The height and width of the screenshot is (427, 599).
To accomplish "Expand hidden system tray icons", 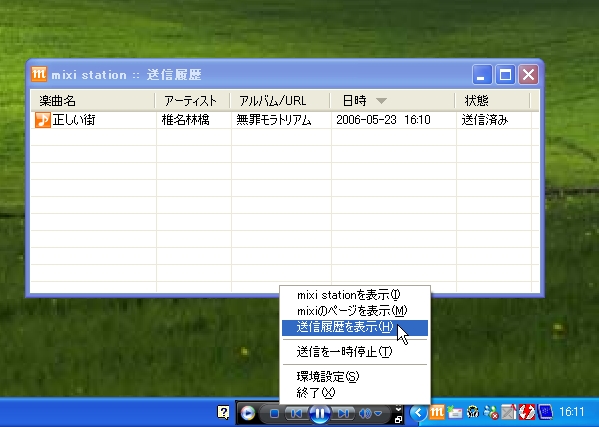I will pos(418,412).
